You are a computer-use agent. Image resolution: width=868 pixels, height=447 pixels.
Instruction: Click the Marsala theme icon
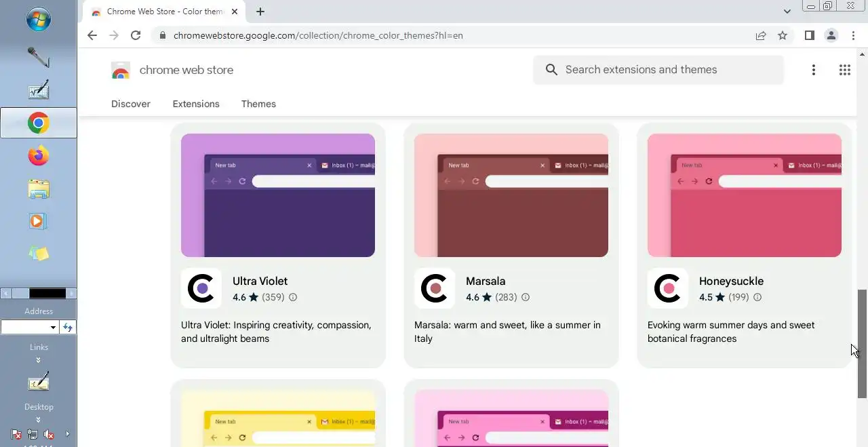click(435, 288)
